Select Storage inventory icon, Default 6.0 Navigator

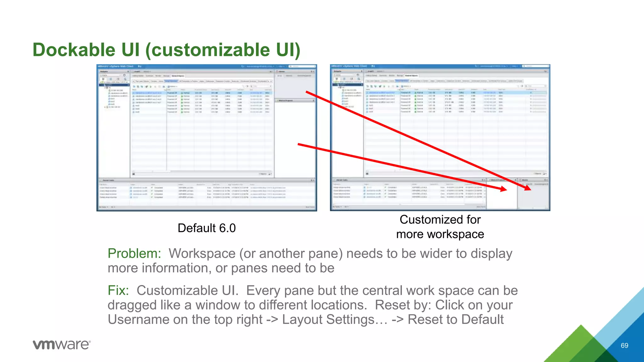118,79
